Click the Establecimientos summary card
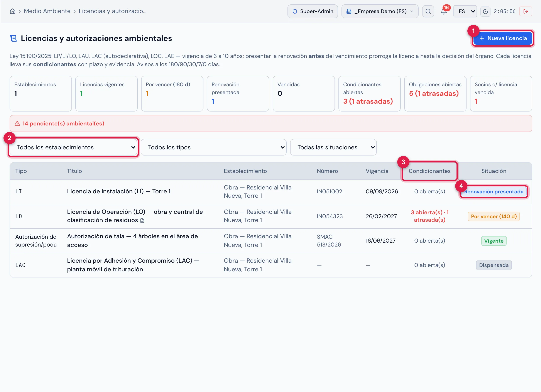The image size is (541, 392). click(x=41, y=93)
